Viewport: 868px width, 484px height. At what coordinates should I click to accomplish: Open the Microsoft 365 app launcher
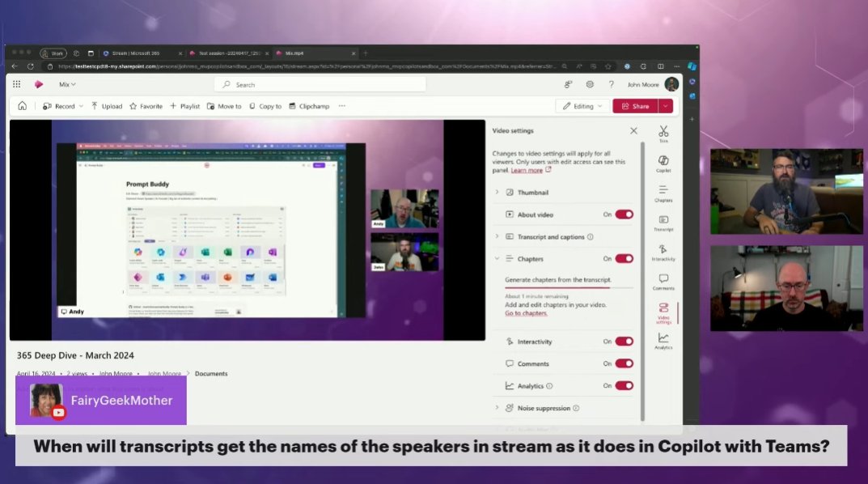(17, 84)
